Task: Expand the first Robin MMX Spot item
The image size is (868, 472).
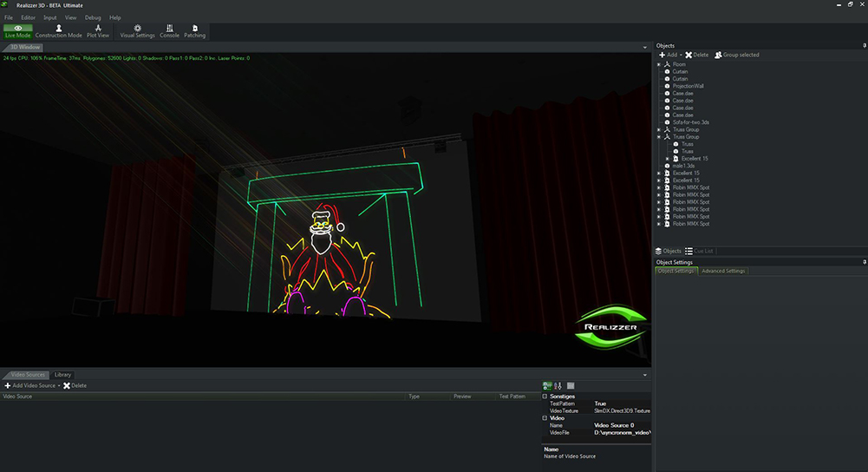Action: [x=659, y=187]
